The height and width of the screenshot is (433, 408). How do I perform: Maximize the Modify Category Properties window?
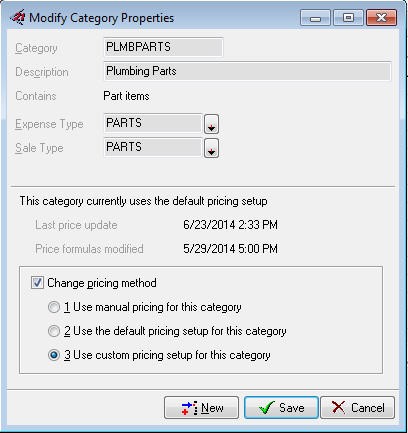tap(348, 18)
